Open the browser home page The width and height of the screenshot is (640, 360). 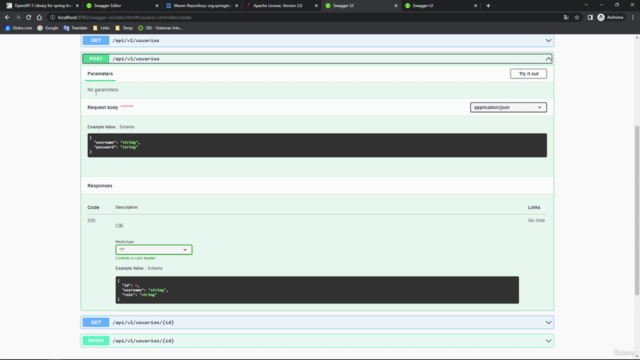tap(39, 18)
